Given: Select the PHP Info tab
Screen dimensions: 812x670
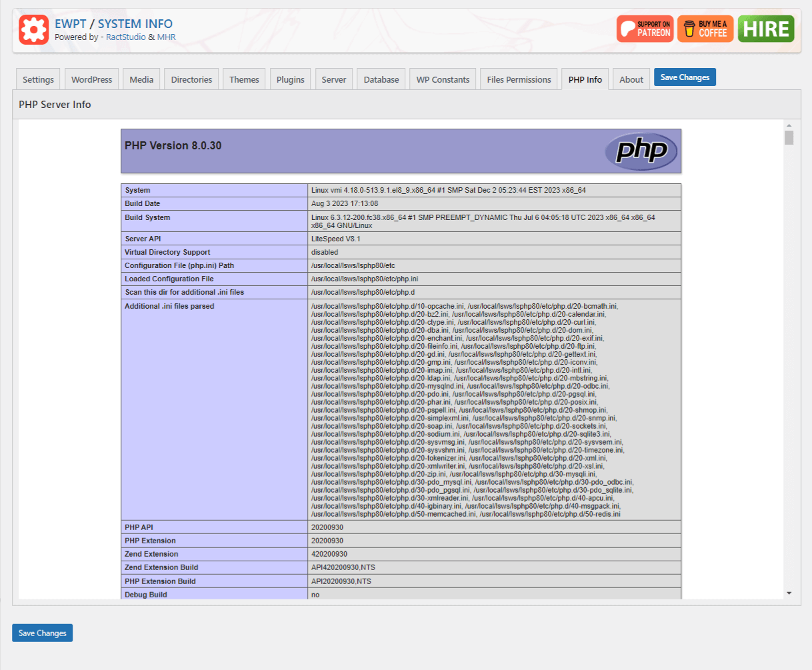Looking at the screenshot, I should tap(585, 79).
